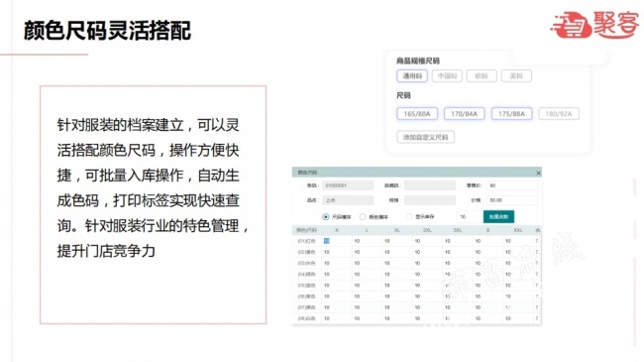644x362 pixels.
Task: Toggle size 170/84A
Action: 464,114
